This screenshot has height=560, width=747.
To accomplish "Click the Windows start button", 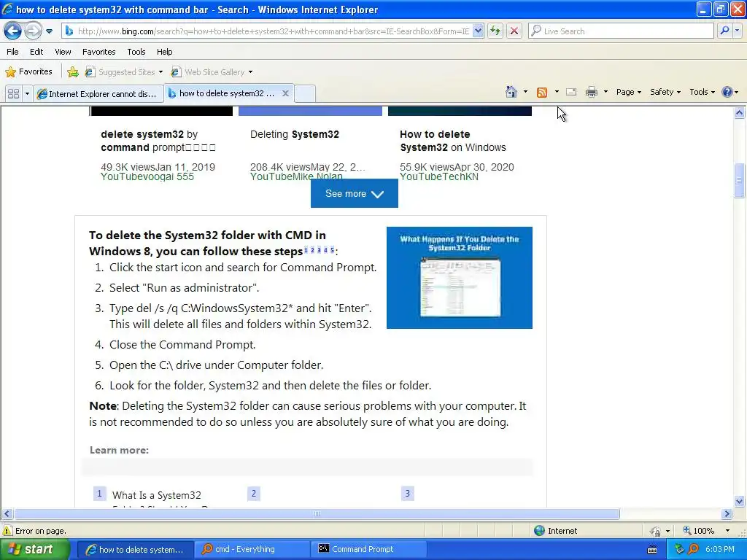I will (34, 549).
